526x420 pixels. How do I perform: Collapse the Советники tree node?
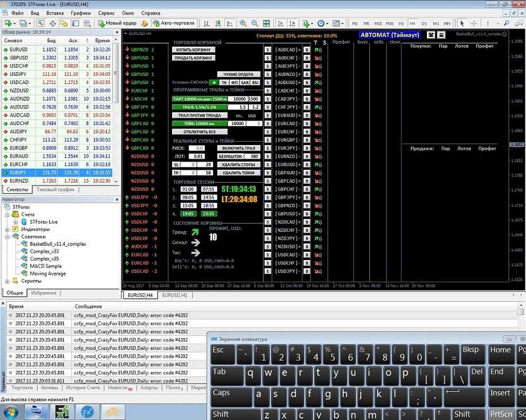(7, 236)
